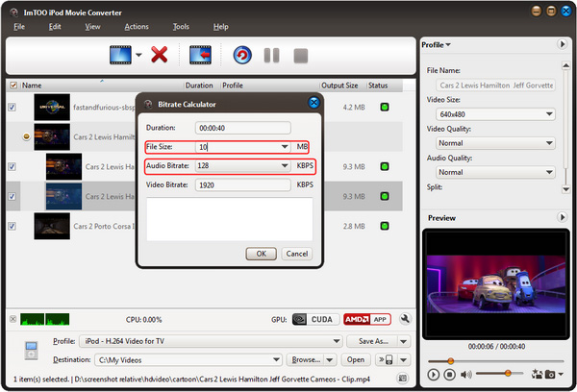Click the transfer-to-device icon button
The width and height of the screenshot is (577, 392).
(386, 359)
